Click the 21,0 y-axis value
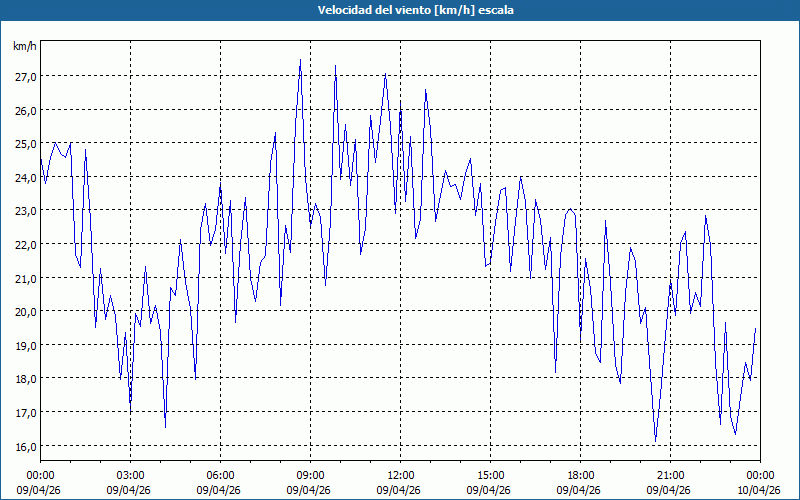Image resolution: width=800 pixels, height=500 pixels. pos(25,278)
